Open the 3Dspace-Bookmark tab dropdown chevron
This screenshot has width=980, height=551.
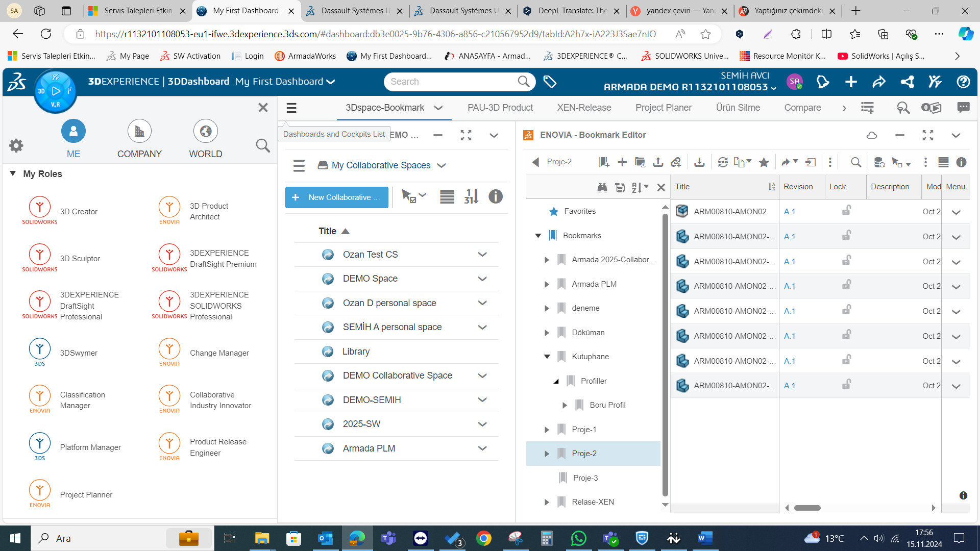click(x=438, y=108)
